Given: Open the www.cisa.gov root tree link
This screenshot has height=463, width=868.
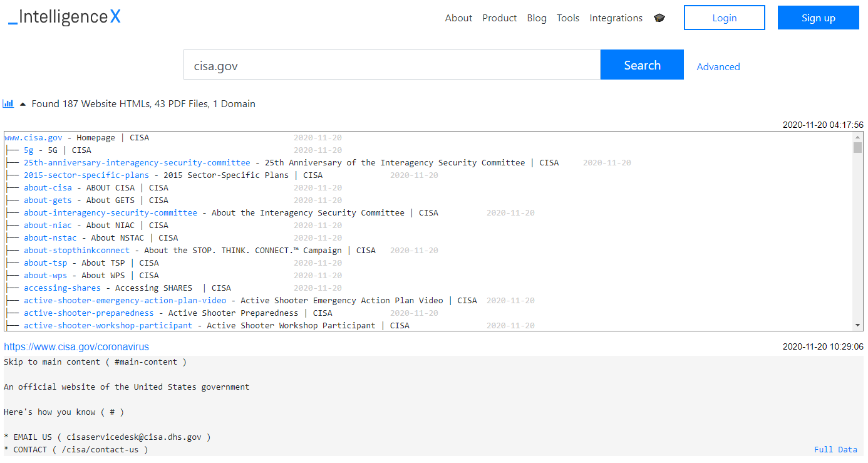Looking at the screenshot, I should click(x=34, y=138).
